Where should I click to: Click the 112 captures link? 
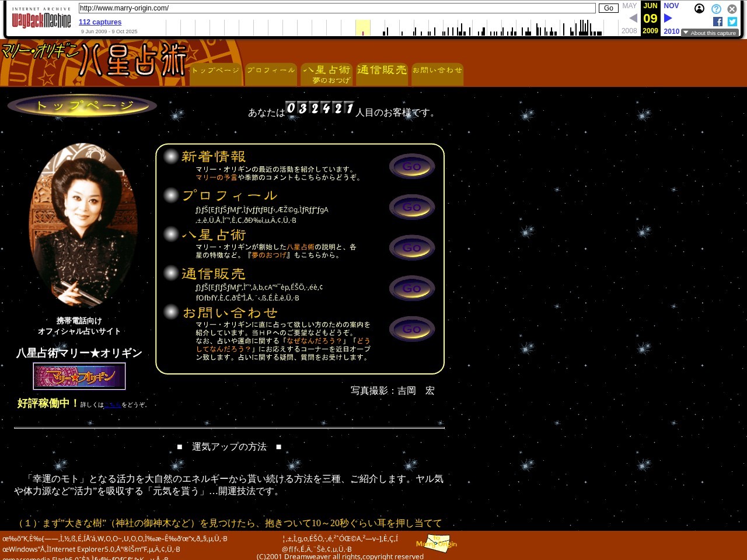click(x=100, y=22)
